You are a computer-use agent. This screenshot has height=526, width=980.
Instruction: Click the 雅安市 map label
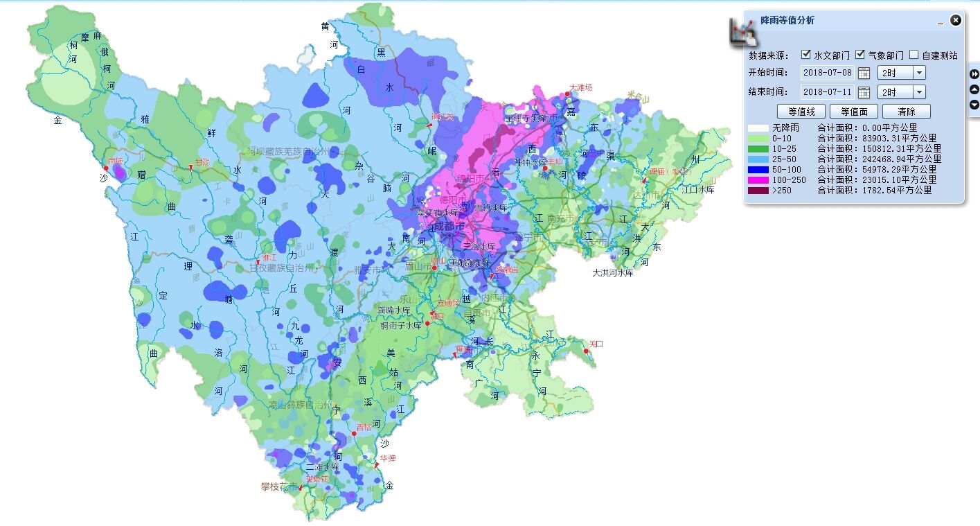point(367,270)
